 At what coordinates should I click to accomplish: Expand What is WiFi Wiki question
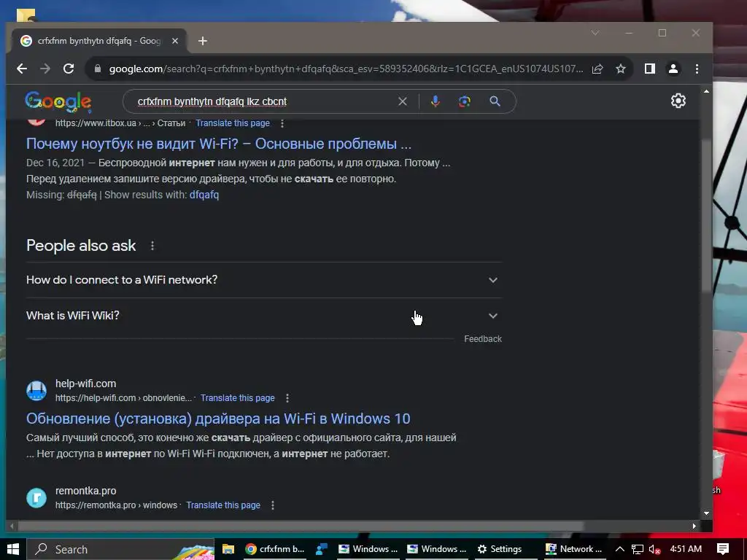(264, 316)
